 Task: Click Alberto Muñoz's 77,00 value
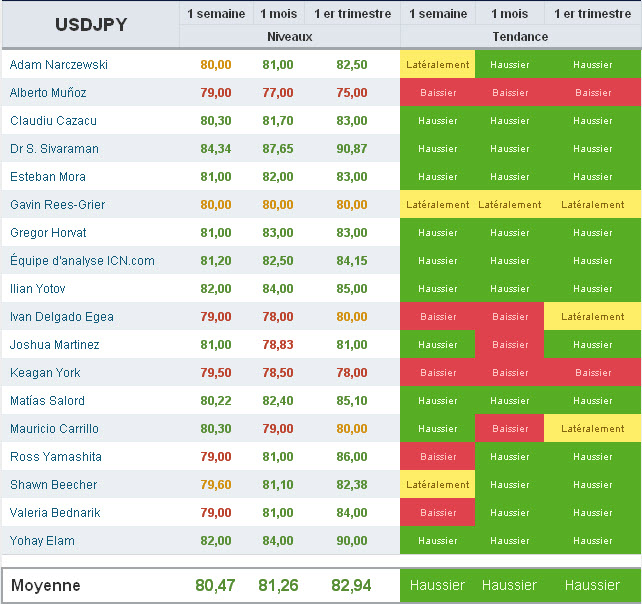pyautogui.click(x=278, y=93)
